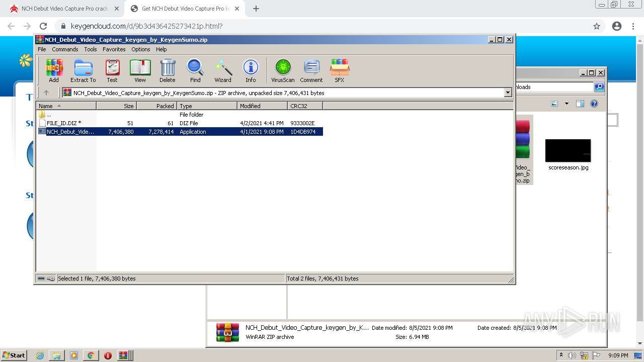
Task: Reload the browser page
Action: pyautogui.click(x=43, y=26)
